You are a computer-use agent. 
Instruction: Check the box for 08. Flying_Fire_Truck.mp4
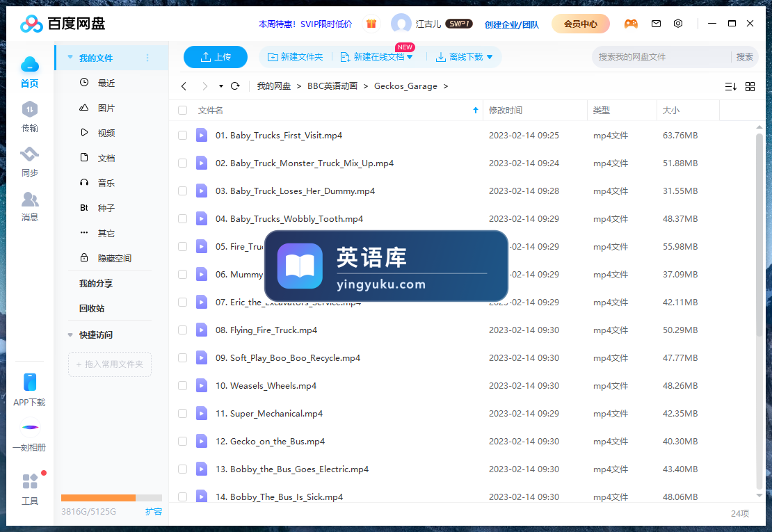coord(183,330)
